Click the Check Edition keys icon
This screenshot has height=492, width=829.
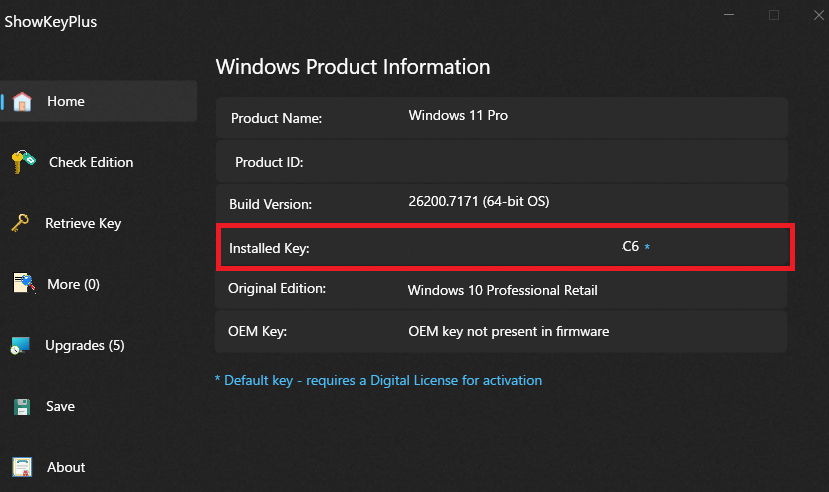coord(23,162)
